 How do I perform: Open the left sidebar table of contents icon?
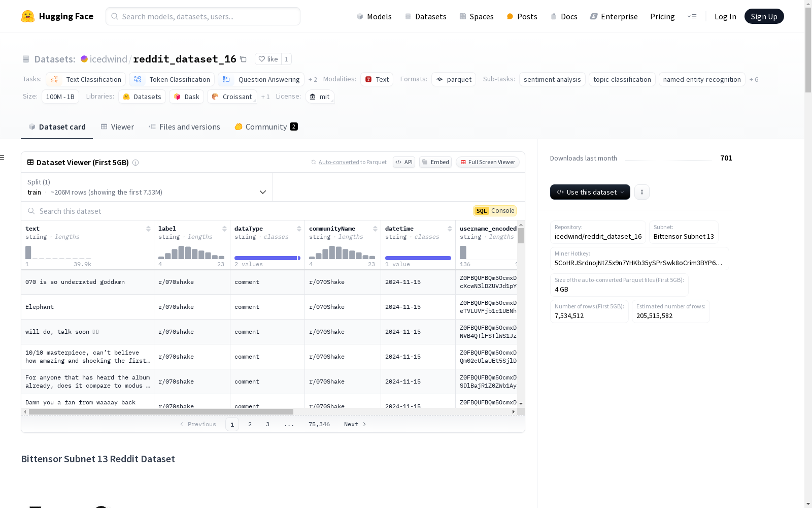point(3,157)
